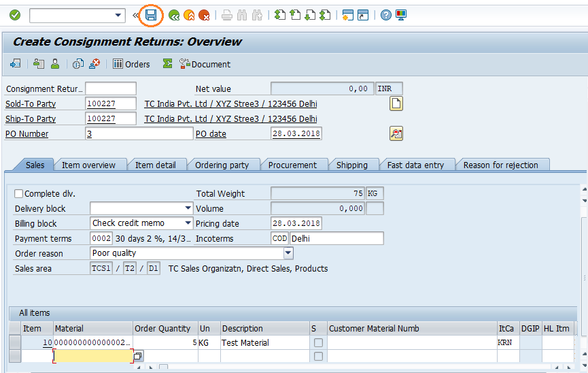Click the Order Quantity cell showing 5

pos(165,342)
